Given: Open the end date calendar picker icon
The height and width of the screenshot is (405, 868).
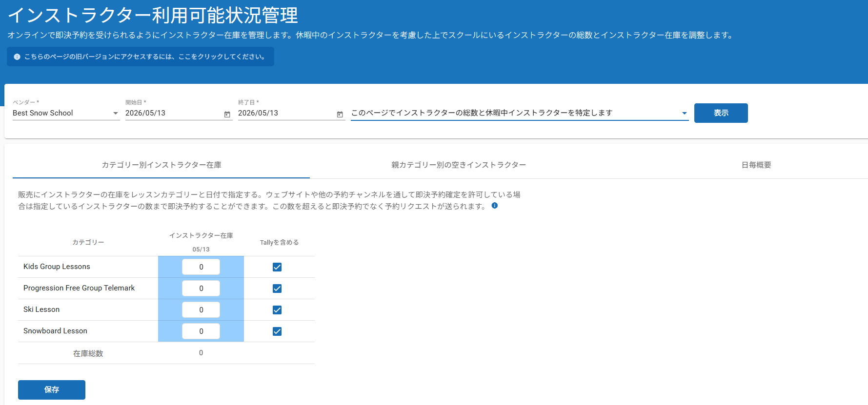Looking at the screenshot, I should coord(340,114).
